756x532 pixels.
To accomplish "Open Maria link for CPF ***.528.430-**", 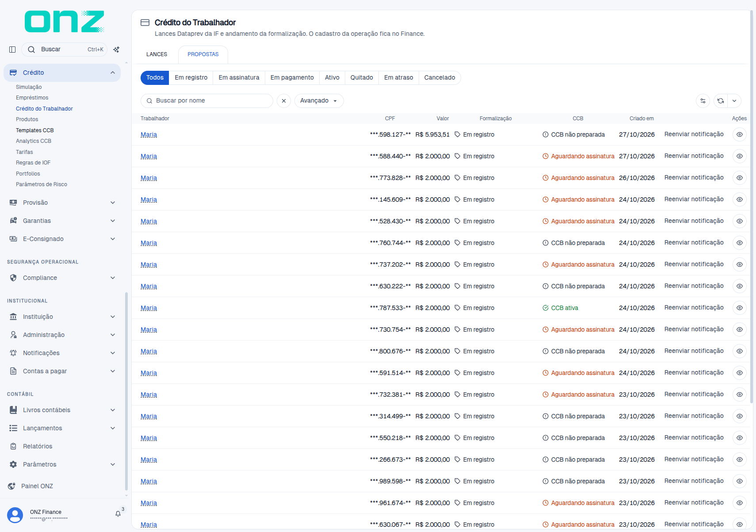I will (x=149, y=221).
